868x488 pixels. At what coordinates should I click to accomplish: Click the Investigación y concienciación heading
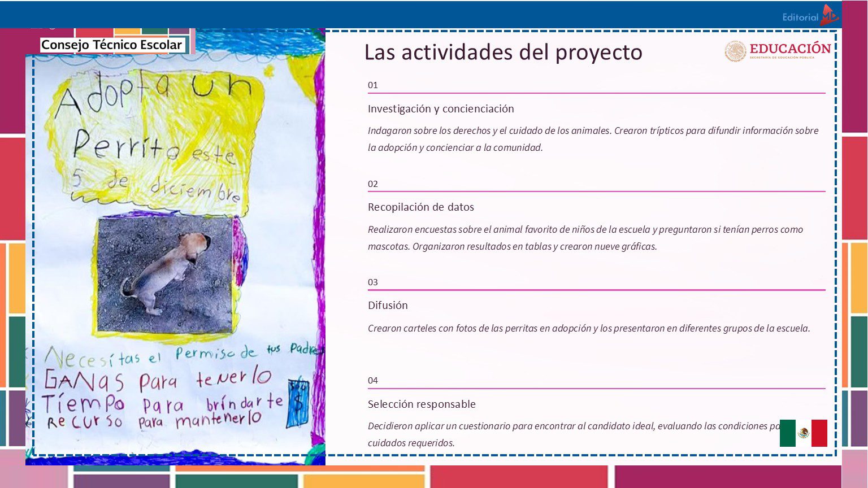tap(441, 108)
